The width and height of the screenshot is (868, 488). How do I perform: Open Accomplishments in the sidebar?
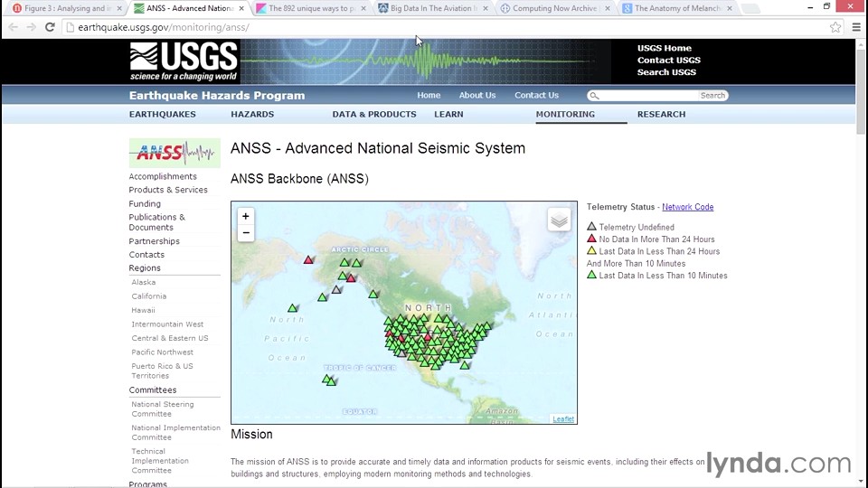(x=163, y=176)
